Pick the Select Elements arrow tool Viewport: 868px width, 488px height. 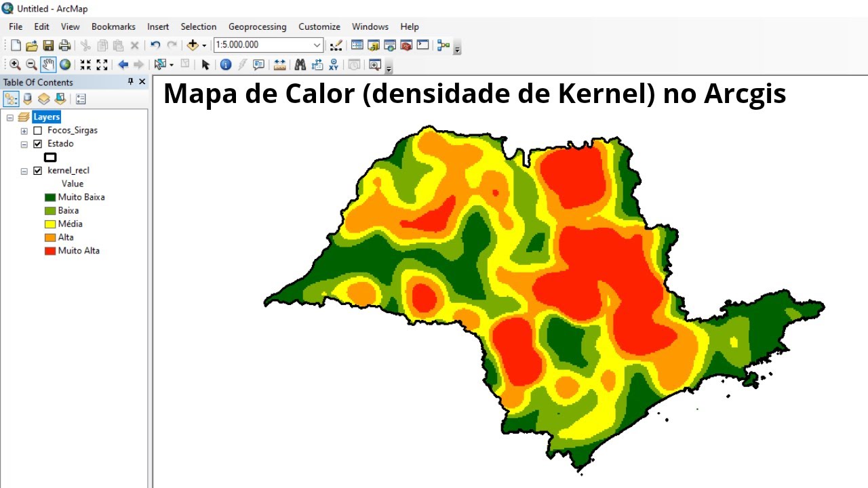pos(205,64)
